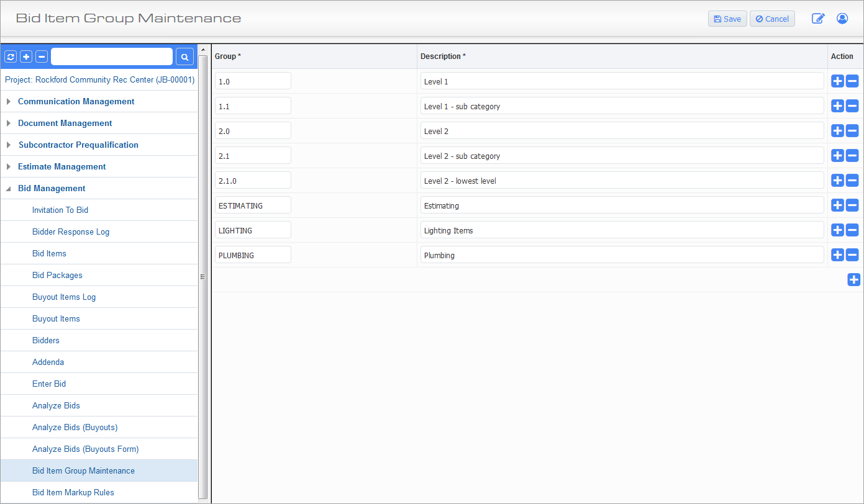The width and height of the screenshot is (864, 504).
Task: Expand the Document Management section
Action: coord(9,123)
